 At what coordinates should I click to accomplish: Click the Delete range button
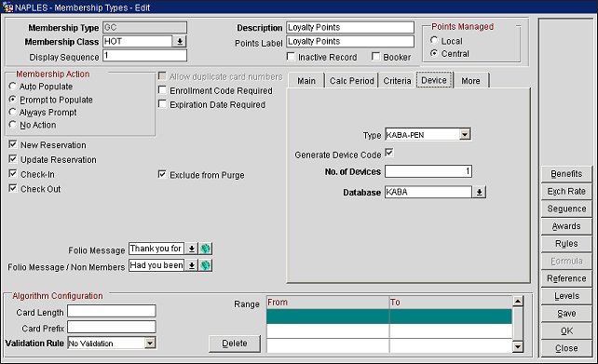click(235, 344)
